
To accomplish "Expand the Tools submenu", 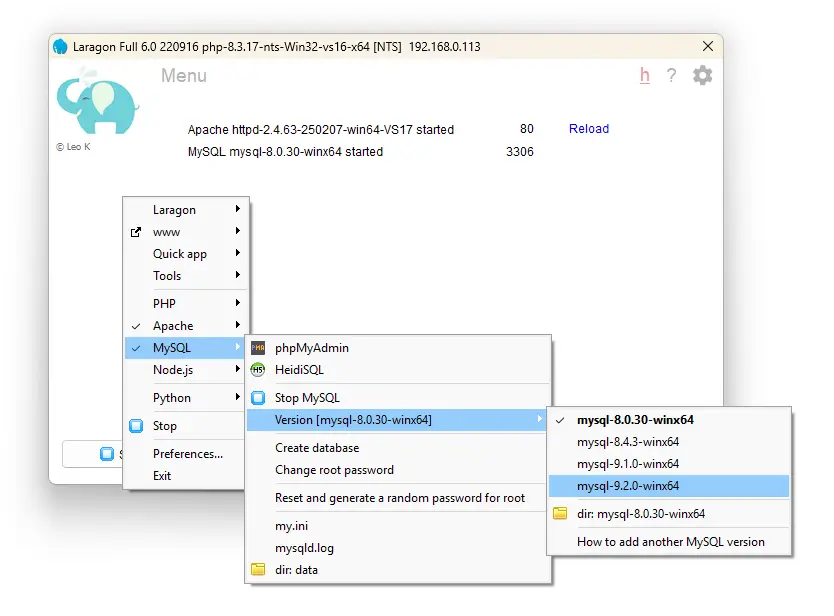I will [x=185, y=276].
